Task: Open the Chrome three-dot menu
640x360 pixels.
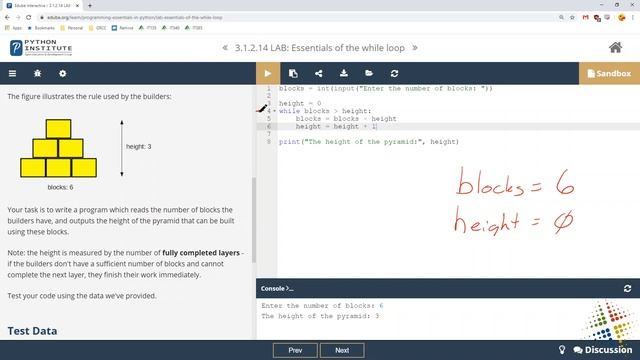Action: (633, 18)
